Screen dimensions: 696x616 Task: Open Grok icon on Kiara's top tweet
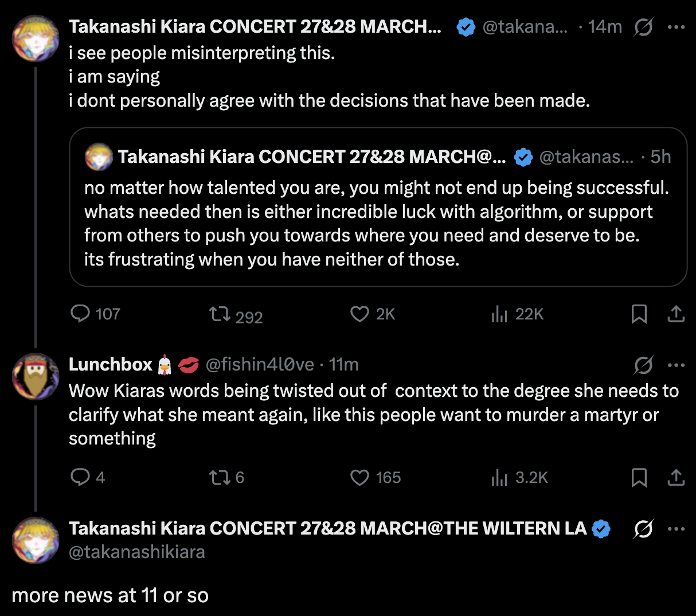tap(643, 27)
